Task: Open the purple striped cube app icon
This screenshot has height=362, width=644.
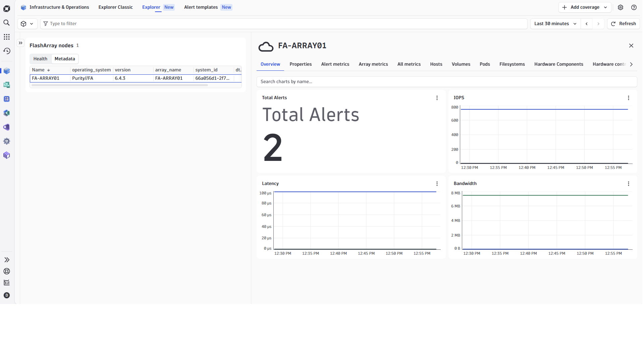Action: (7, 156)
